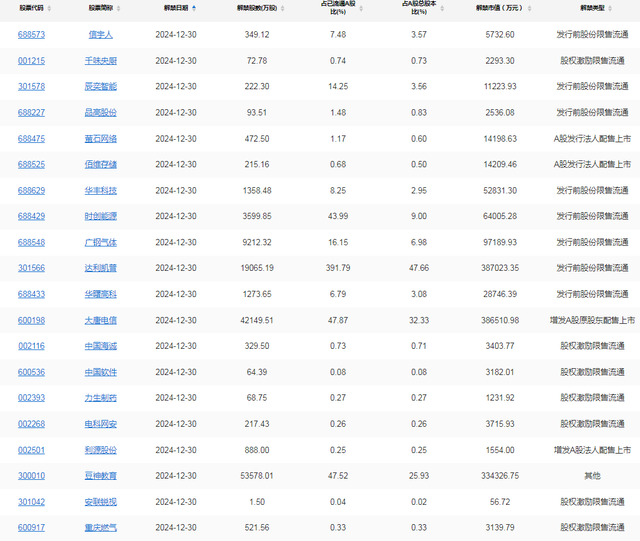Open the 电科网安 stock name link
Screen dimensions: 640x541
point(101,424)
